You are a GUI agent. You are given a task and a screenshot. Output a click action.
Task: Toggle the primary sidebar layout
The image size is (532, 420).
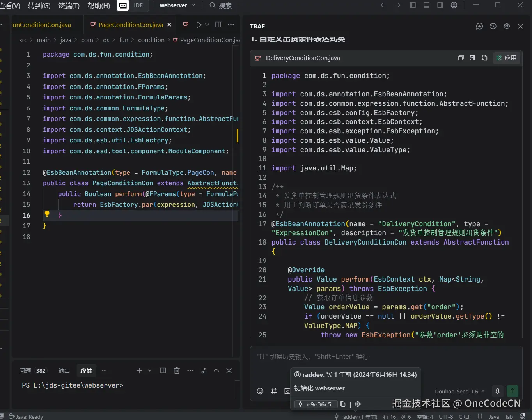tap(413, 5)
